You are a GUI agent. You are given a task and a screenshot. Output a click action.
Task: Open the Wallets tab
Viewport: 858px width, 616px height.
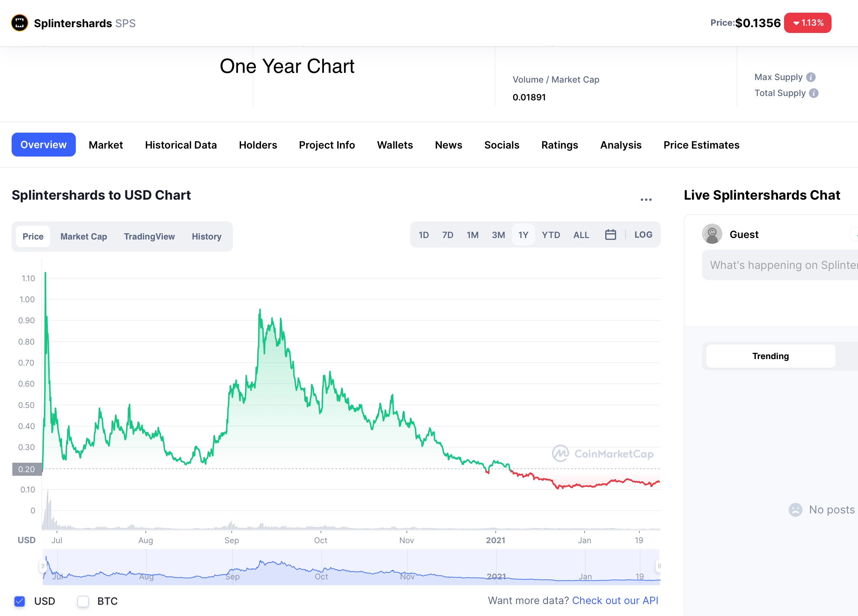point(395,145)
